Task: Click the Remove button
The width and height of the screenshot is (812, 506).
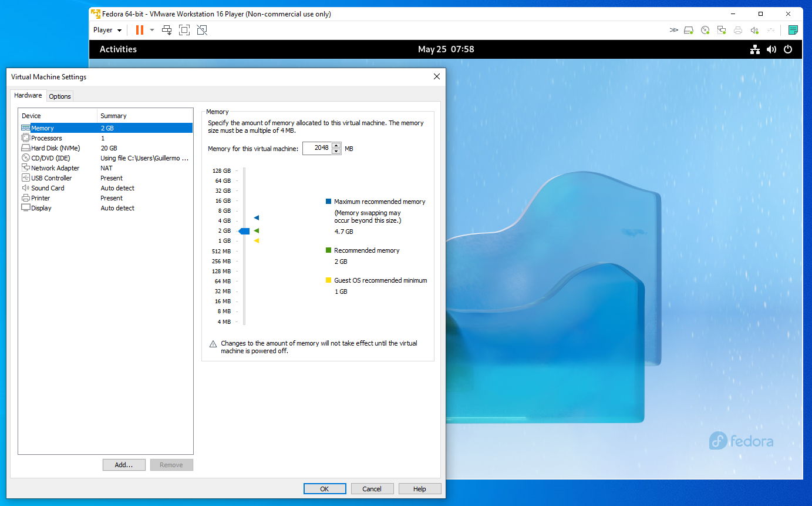Action: (x=171, y=465)
